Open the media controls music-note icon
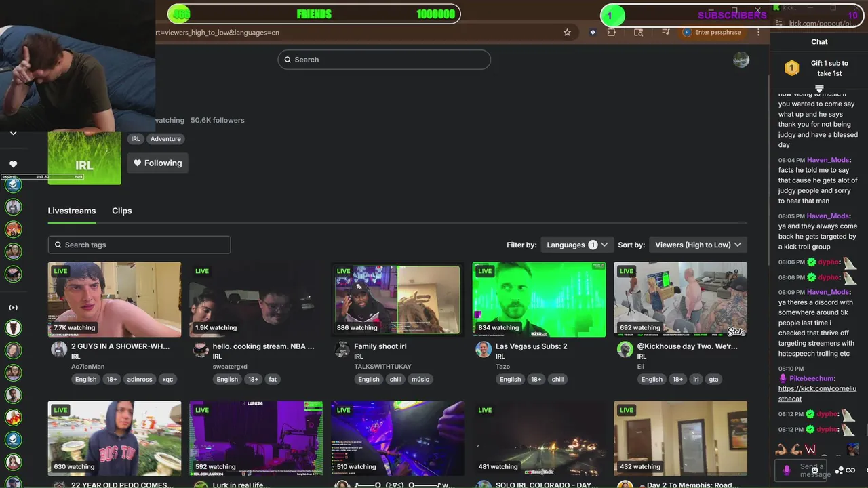Screen dimensions: 868x488 tap(665, 32)
